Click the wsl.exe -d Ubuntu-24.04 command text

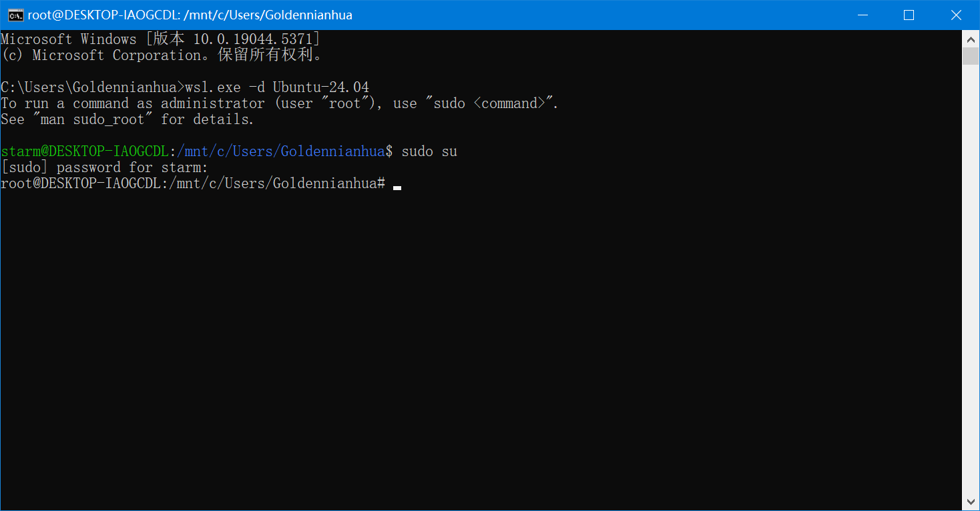tap(277, 87)
